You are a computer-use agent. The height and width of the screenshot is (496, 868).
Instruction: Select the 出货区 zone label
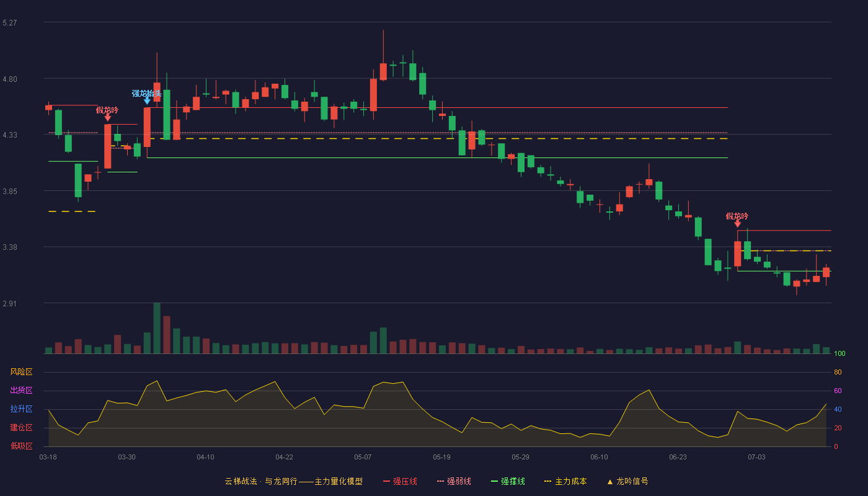21,391
